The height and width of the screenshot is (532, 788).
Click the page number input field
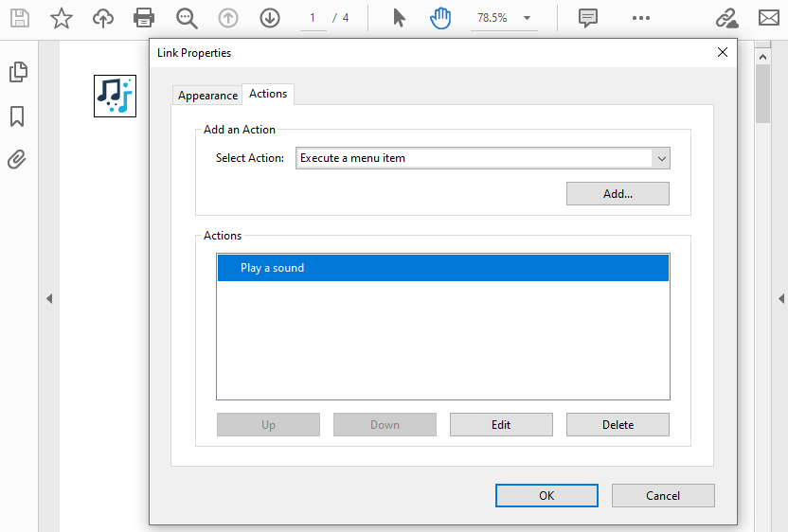[x=313, y=18]
